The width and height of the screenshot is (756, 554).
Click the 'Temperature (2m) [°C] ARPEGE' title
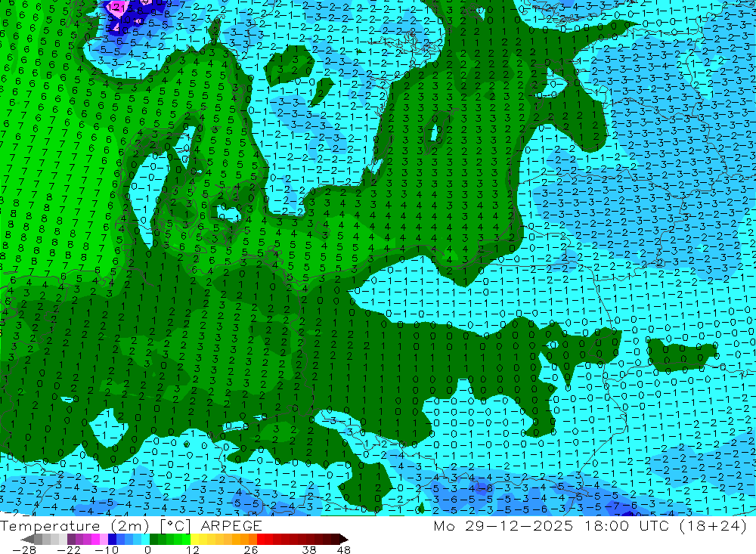[131, 525]
